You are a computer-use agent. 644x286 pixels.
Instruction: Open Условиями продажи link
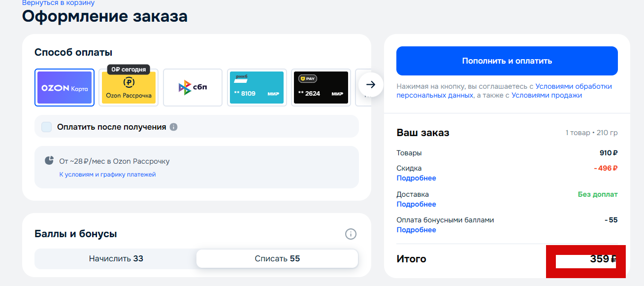547,95
